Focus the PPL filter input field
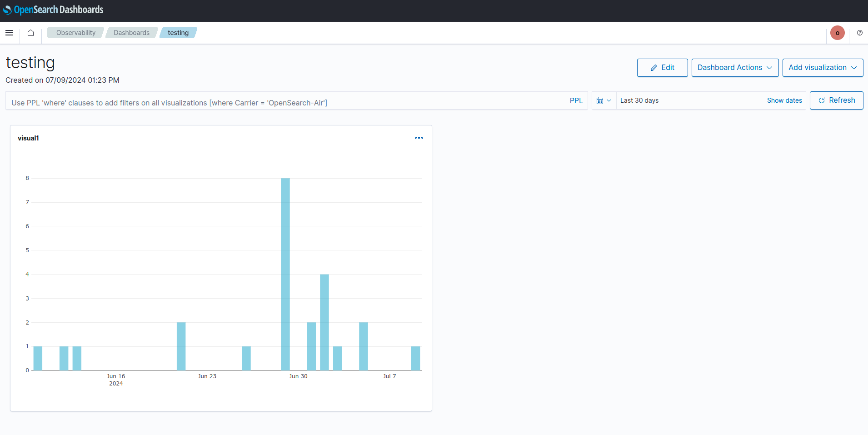The width and height of the screenshot is (868, 435). click(x=286, y=101)
